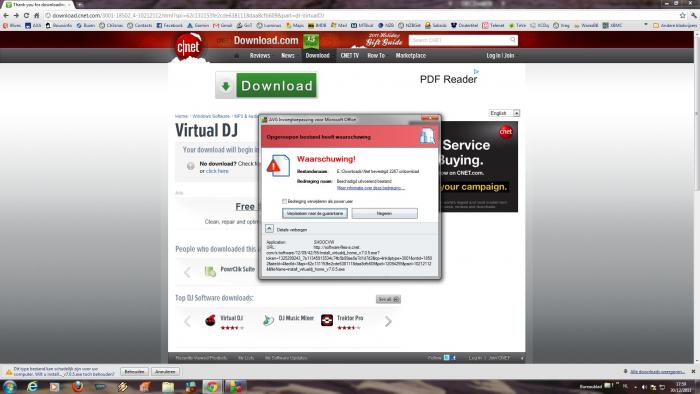The width and height of the screenshot is (700, 394).
Task: Click the DJ Music Mixer icon
Action: coord(268,320)
